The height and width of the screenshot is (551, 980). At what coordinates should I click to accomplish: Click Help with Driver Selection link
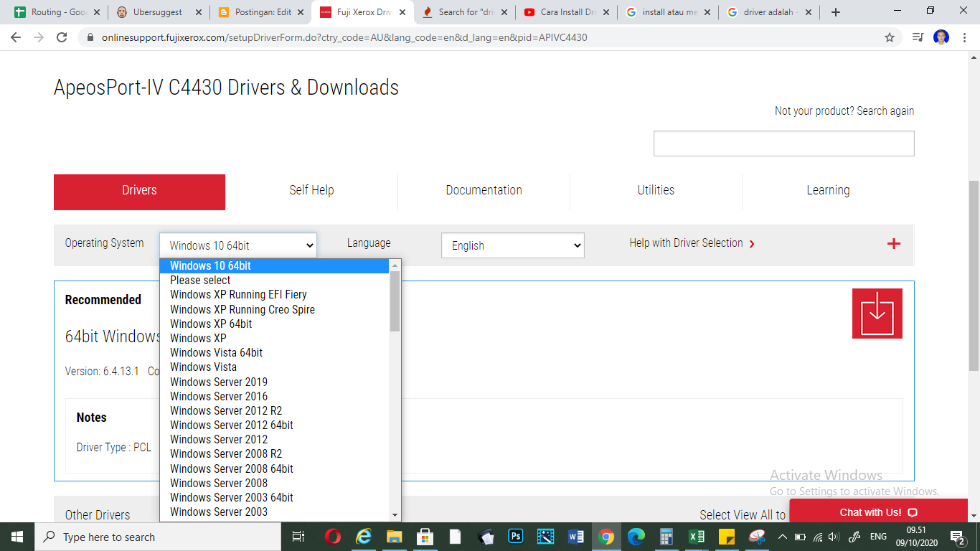click(x=692, y=243)
